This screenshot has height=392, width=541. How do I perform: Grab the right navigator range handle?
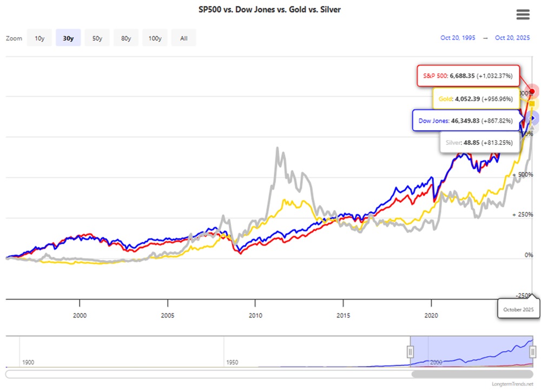pos(533,352)
